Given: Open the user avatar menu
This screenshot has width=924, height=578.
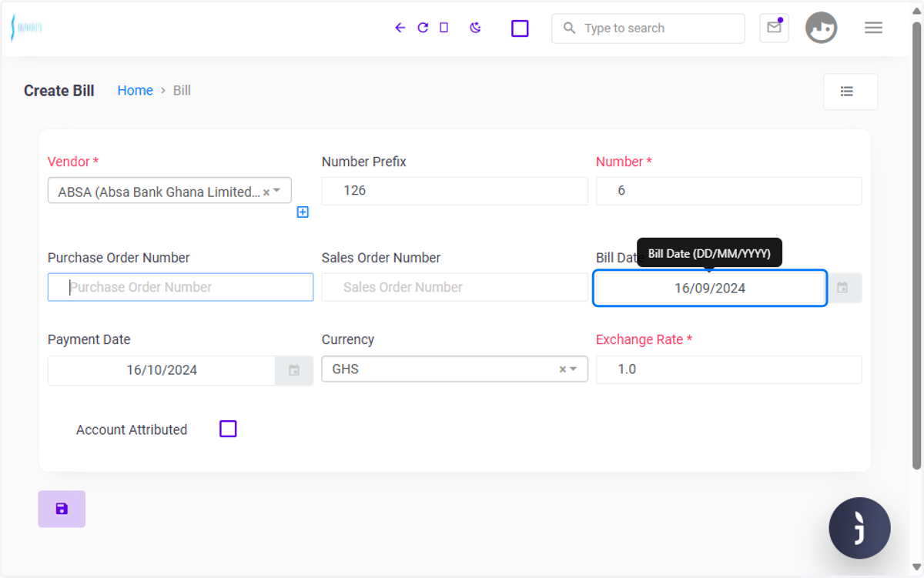Looking at the screenshot, I should 821,28.
